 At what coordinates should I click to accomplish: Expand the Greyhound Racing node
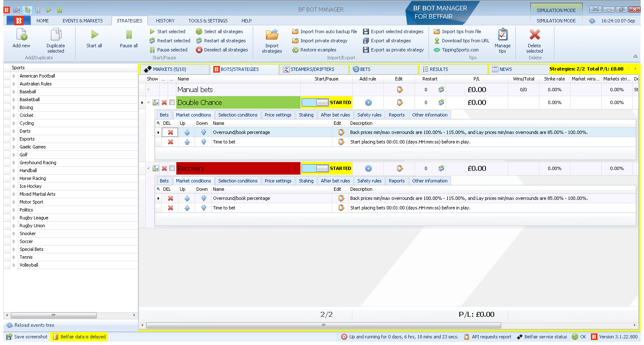tap(14, 163)
